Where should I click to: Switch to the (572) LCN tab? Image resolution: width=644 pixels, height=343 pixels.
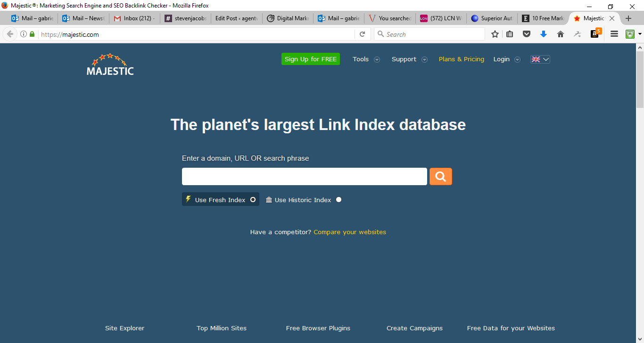(x=441, y=18)
